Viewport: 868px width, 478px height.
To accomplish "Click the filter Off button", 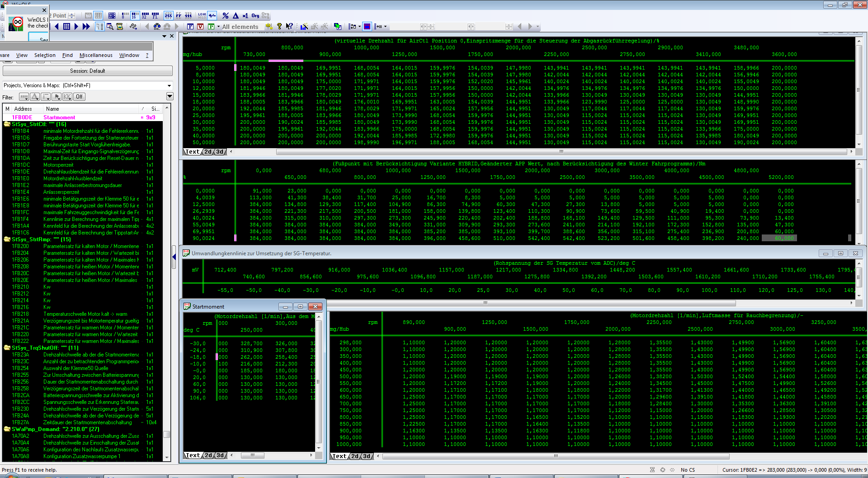I will point(79,97).
